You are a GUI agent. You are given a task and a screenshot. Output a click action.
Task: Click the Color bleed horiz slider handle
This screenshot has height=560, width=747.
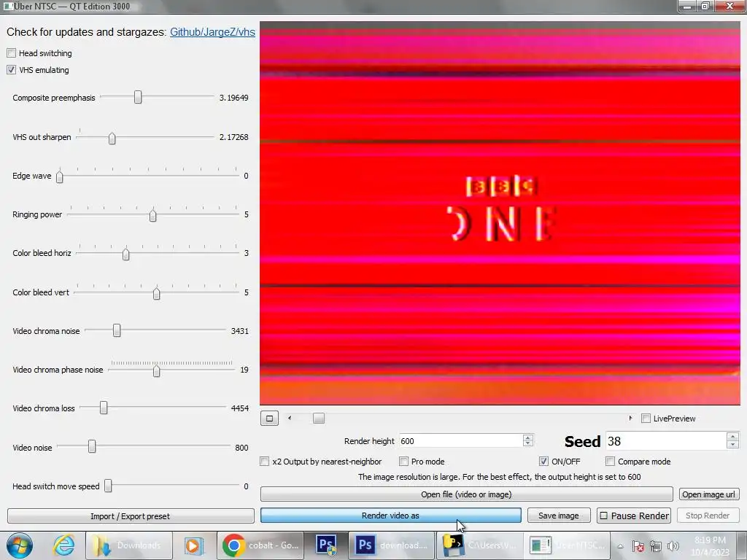[x=125, y=254]
